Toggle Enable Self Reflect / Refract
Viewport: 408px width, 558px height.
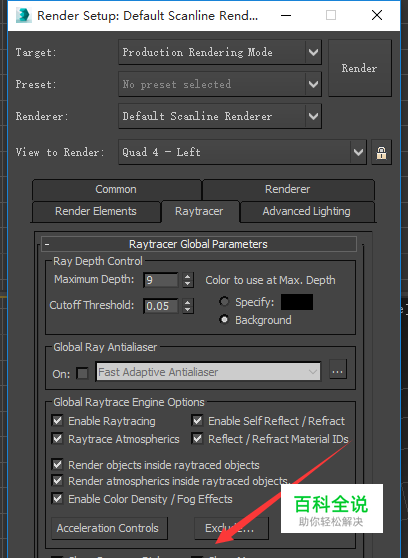tap(197, 421)
